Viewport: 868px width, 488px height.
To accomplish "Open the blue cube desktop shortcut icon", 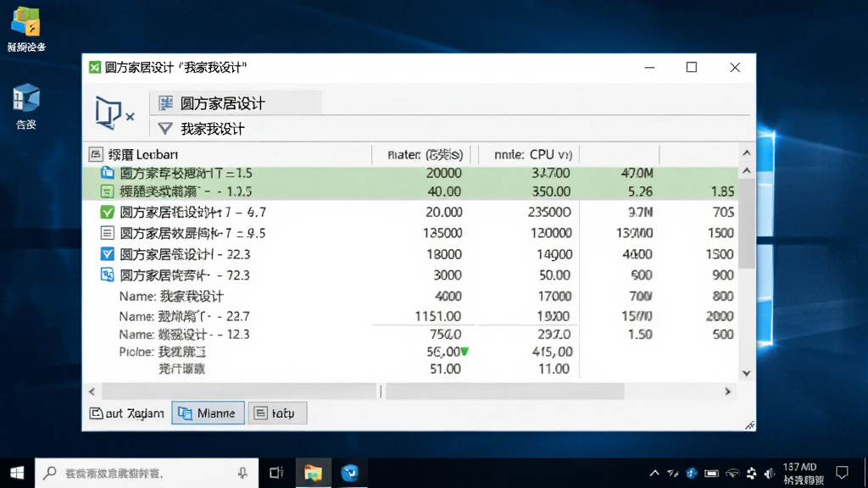I will pos(26,106).
